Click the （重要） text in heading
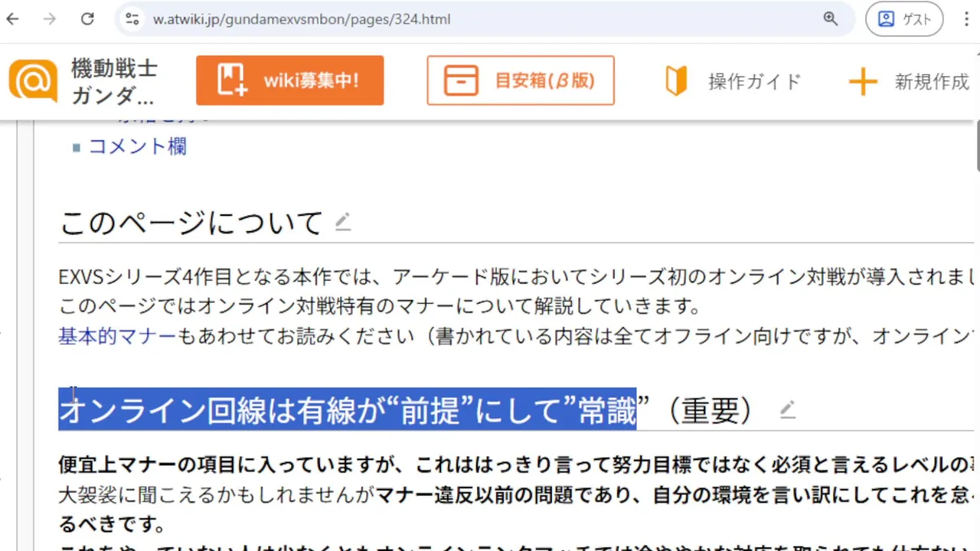 pyautogui.click(x=711, y=411)
